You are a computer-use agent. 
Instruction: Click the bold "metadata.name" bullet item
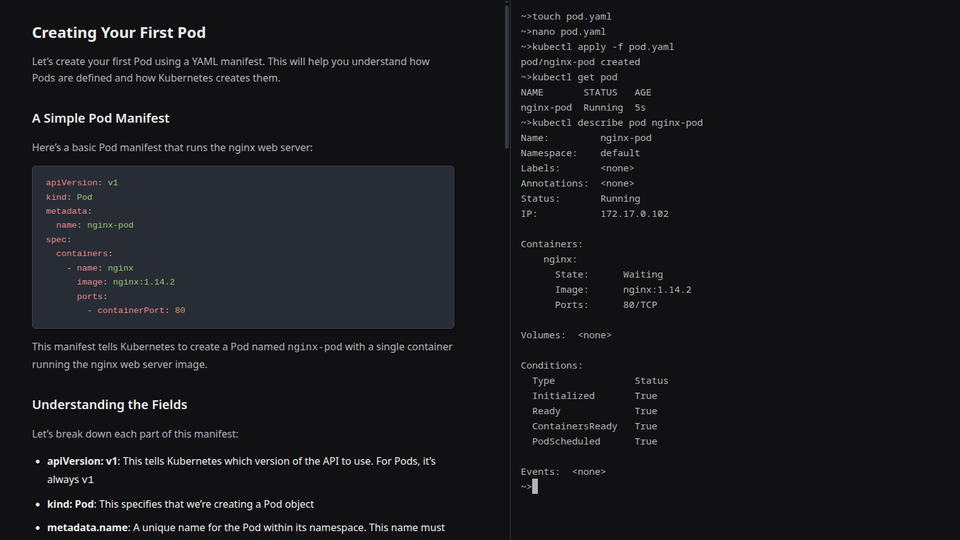point(87,527)
